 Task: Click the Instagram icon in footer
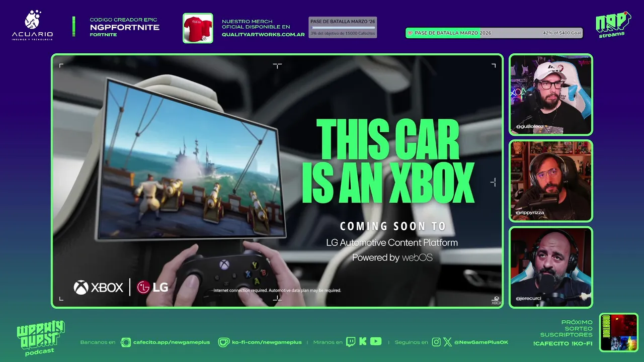click(x=436, y=342)
